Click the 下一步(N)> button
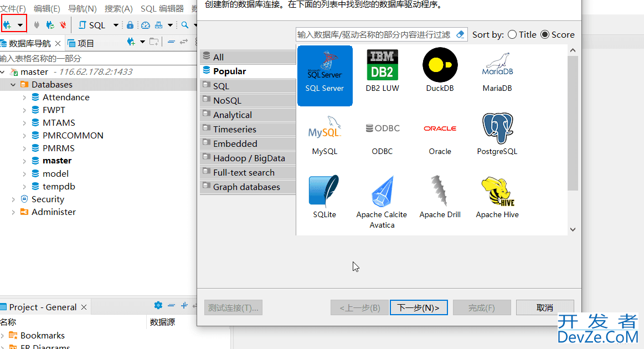The height and width of the screenshot is (349, 644). (x=419, y=307)
